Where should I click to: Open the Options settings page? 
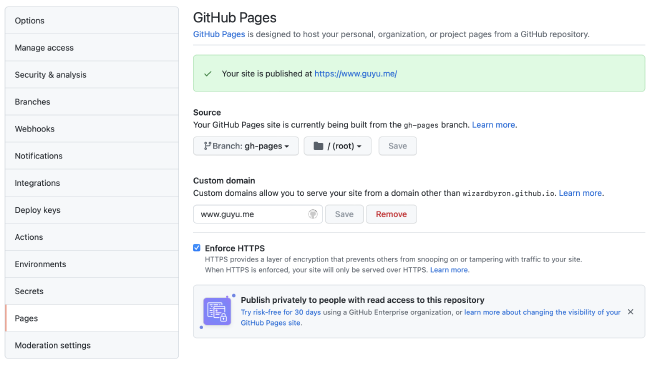pos(92,20)
